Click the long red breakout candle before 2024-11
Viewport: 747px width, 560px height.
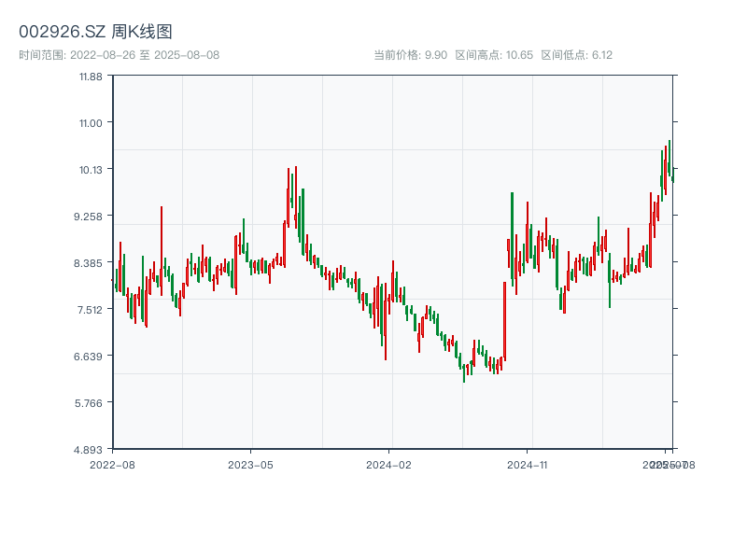pos(504,320)
